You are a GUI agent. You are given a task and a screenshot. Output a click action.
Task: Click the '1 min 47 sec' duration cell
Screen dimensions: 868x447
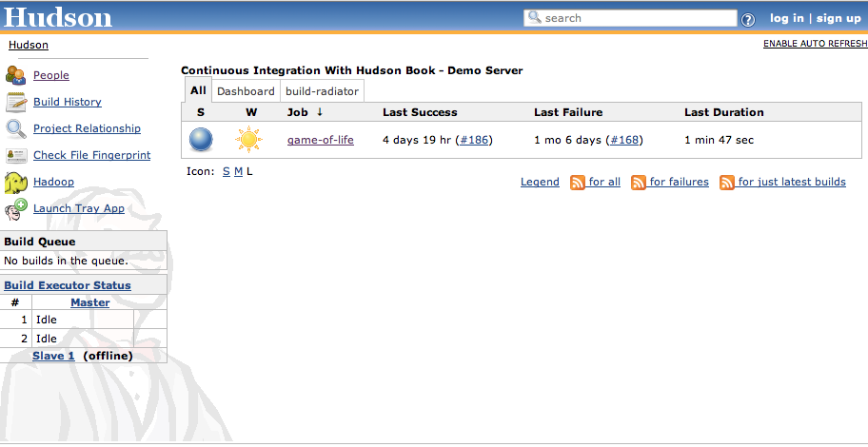click(719, 140)
